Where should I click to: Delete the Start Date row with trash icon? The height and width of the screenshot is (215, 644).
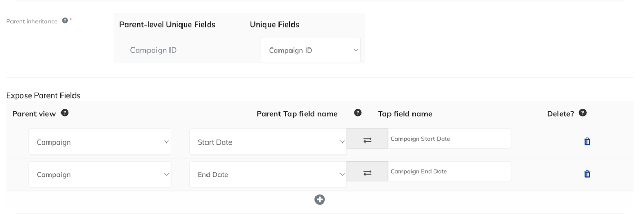(587, 141)
